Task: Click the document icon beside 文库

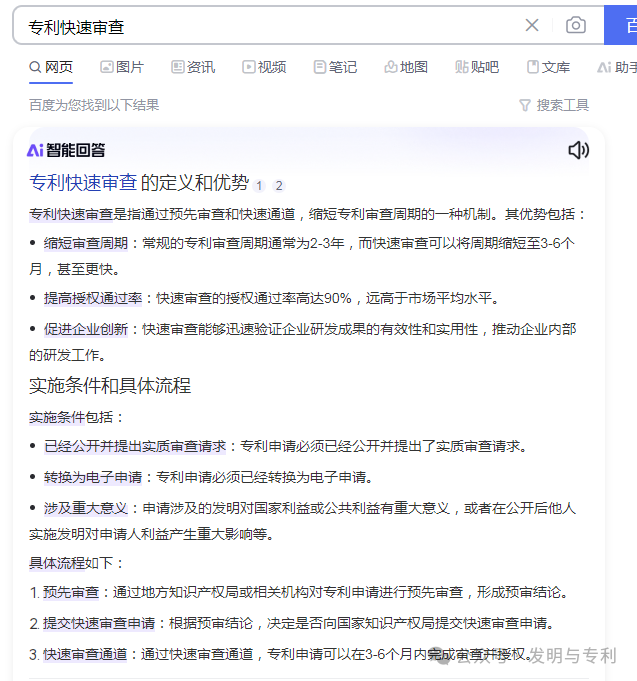Action: tap(532, 67)
